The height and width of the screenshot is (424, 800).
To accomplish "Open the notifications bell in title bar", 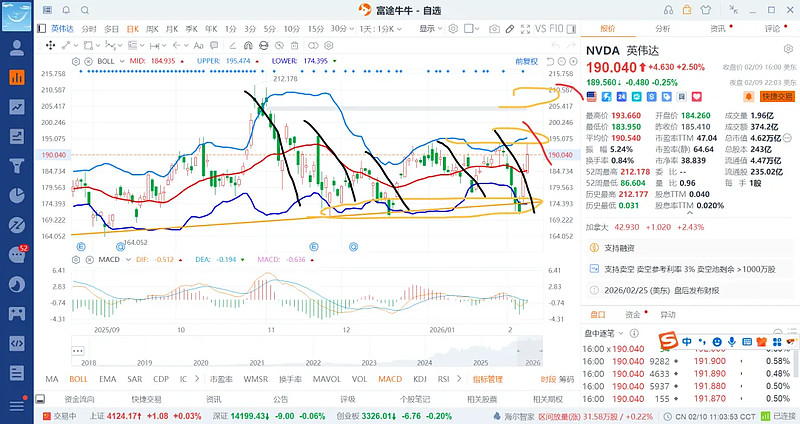I will (66, 10).
